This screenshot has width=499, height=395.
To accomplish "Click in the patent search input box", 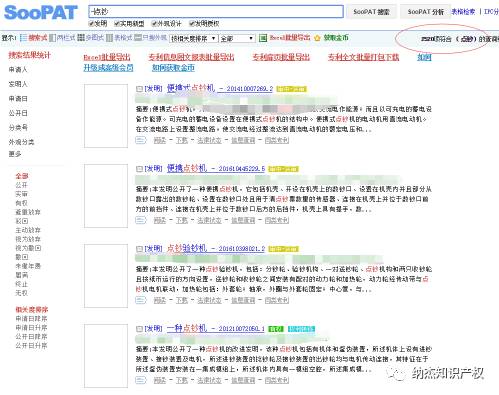I will [x=216, y=12].
